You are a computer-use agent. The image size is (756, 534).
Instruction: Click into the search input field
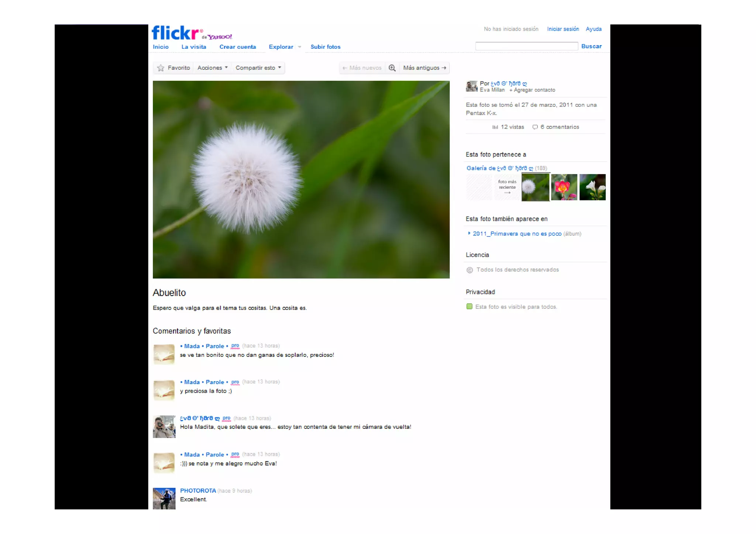pos(526,46)
